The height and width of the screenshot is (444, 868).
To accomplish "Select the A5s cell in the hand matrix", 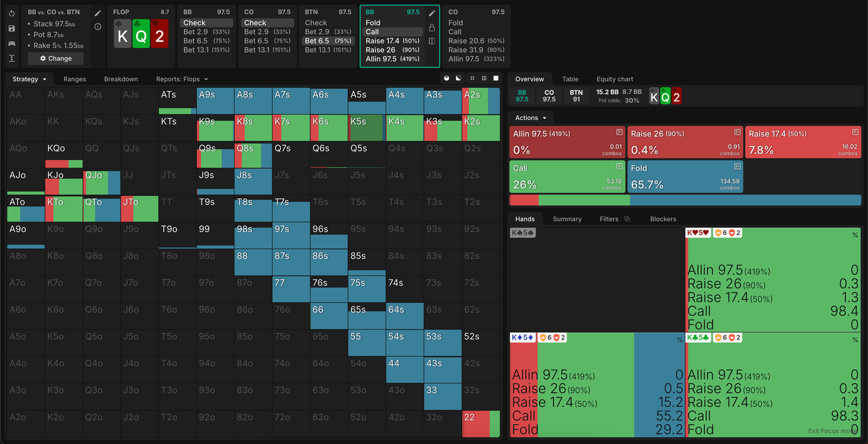I will click(366, 101).
